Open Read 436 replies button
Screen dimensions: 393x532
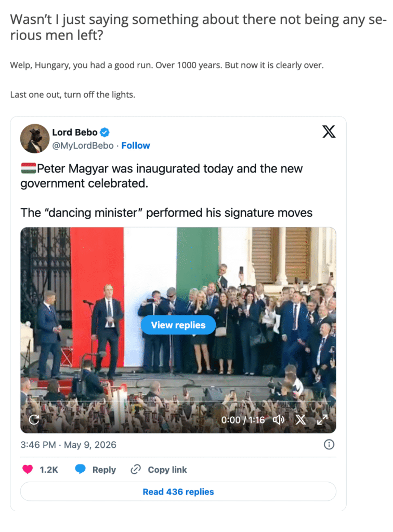(178, 491)
